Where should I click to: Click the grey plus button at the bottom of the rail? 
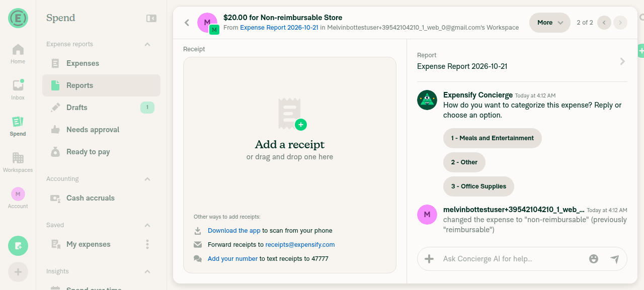(18, 272)
